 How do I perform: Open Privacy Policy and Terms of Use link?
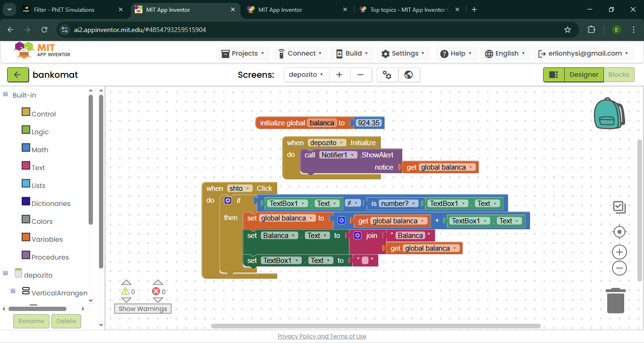click(x=322, y=336)
